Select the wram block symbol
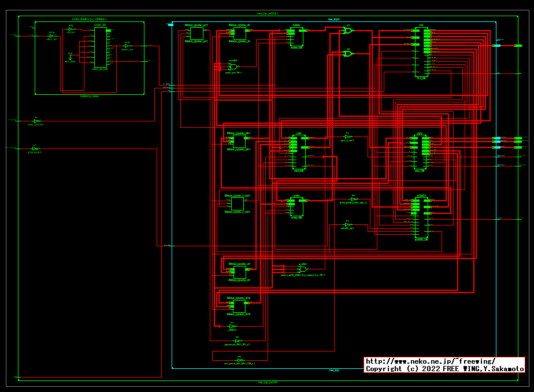The width and height of the screenshot is (534, 392). (297, 37)
